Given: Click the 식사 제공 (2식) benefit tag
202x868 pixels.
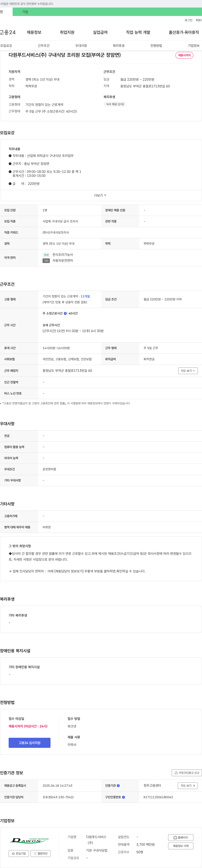Looking at the screenshot, I should (x=115, y=104).
